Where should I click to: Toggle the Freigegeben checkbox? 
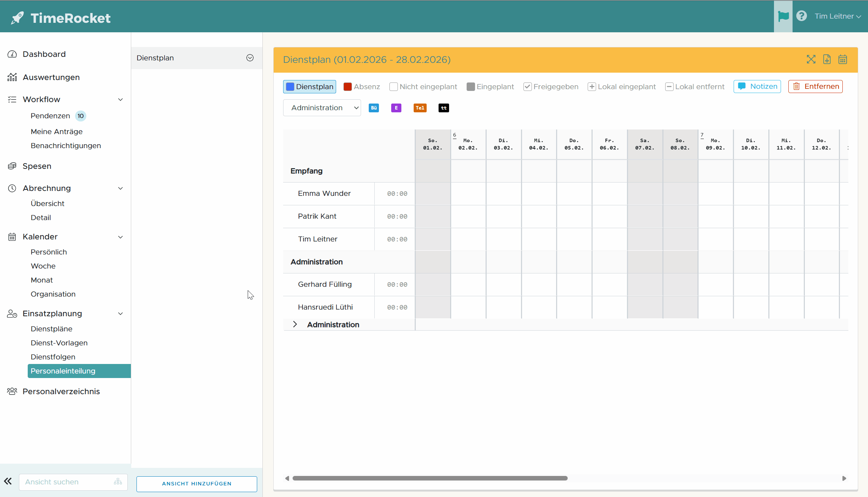[x=527, y=87]
